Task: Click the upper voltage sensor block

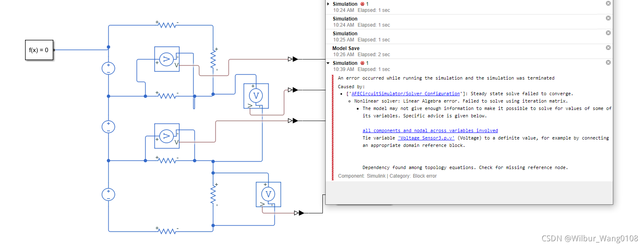Action: [x=256, y=96]
